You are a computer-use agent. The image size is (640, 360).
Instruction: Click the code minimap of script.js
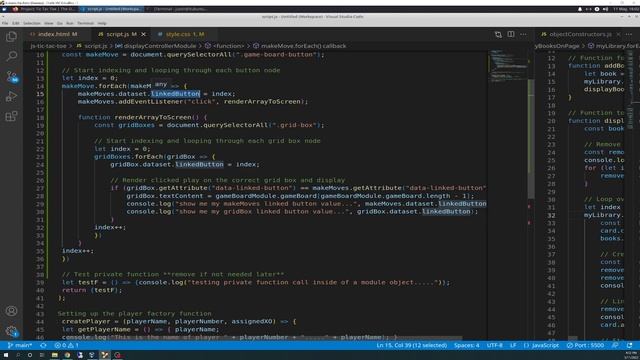pos(508,65)
